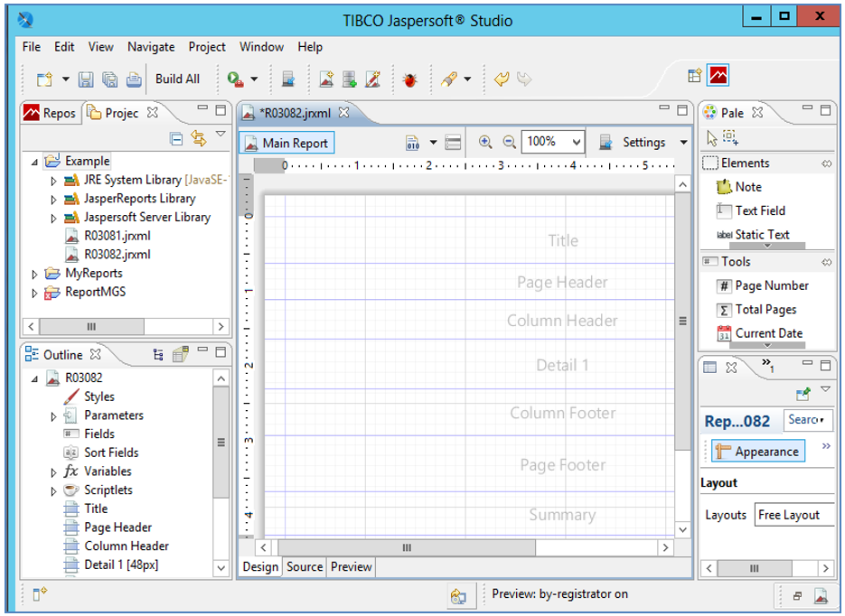Screen dimensions: 845x616
Task: Click the report icon in the status bar
Action: 821,595
